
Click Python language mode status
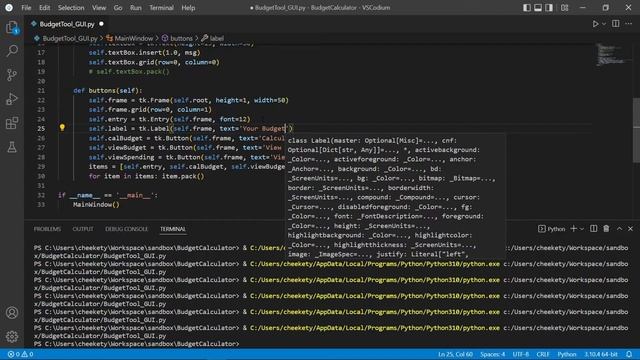567,354
